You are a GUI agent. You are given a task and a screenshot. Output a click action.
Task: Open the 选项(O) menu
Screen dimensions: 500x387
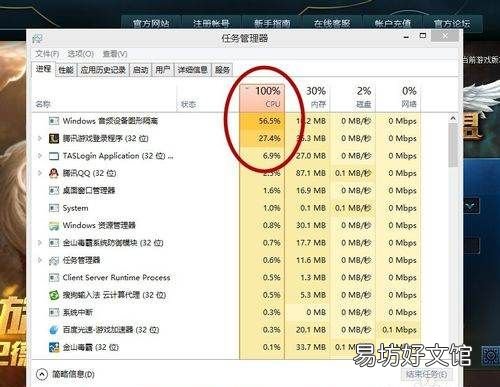[81, 54]
